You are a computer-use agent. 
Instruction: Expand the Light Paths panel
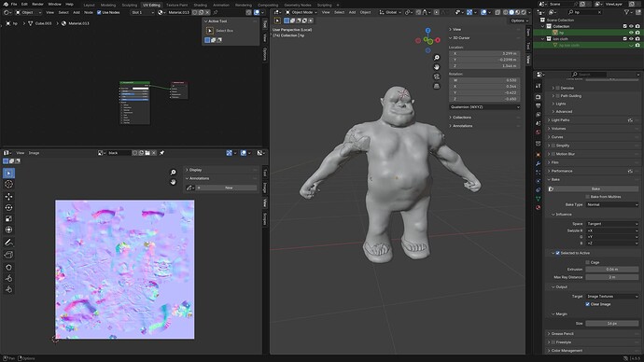click(x=560, y=119)
